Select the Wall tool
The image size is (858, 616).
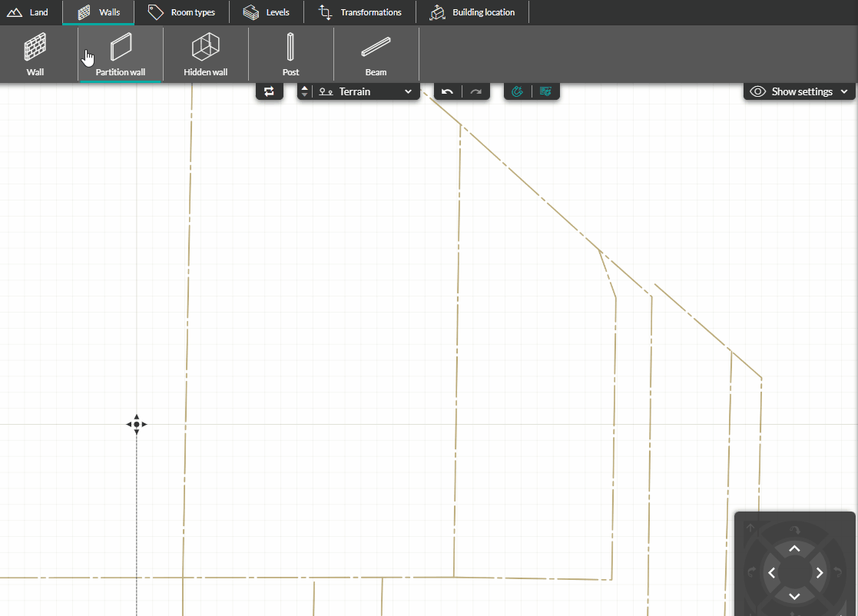35,54
